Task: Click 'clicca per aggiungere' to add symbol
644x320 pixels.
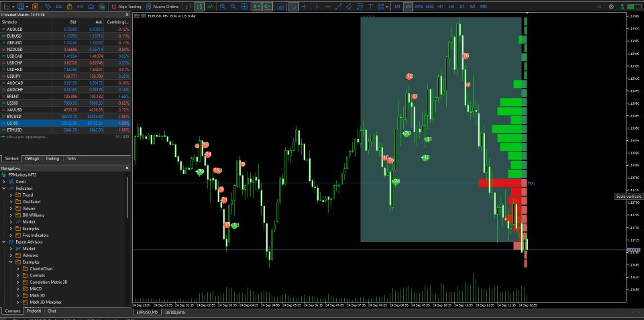Action: point(27,137)
